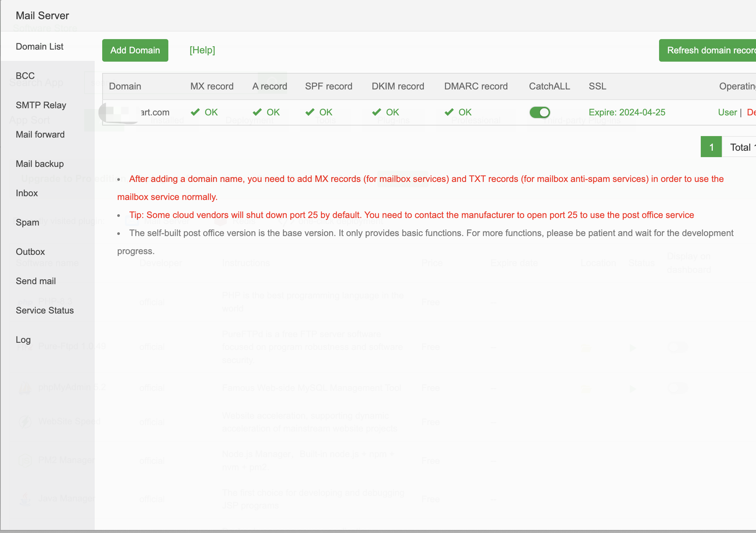The width and height of the screenshot is (756, 533).
Task: Open the [Help] link
Action: [x=202, y=50]
